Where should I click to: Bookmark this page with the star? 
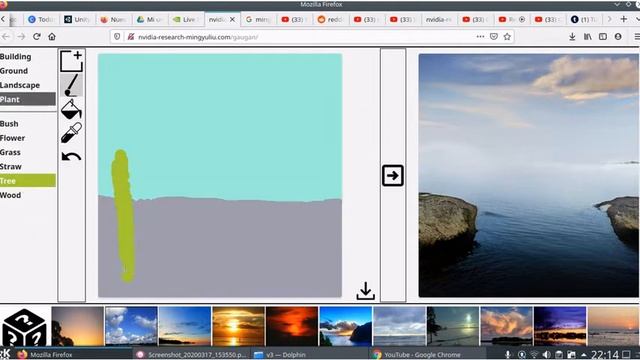pos(507,36)
